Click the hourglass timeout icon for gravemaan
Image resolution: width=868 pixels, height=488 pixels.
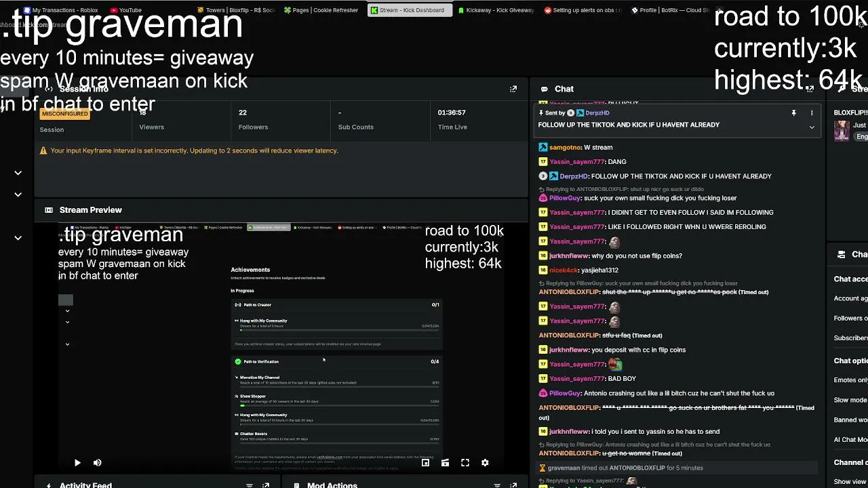542,468
